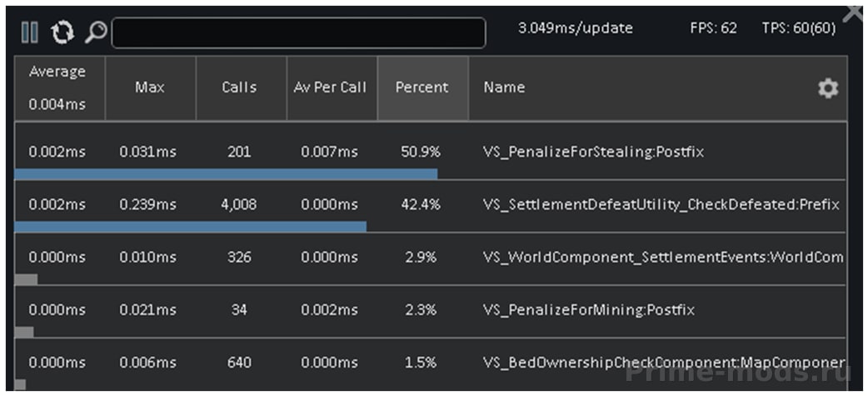Viewport: 868px width, 396px height.
Task: Click the 42.4% blue percentage bar
Action: point(191,227)
